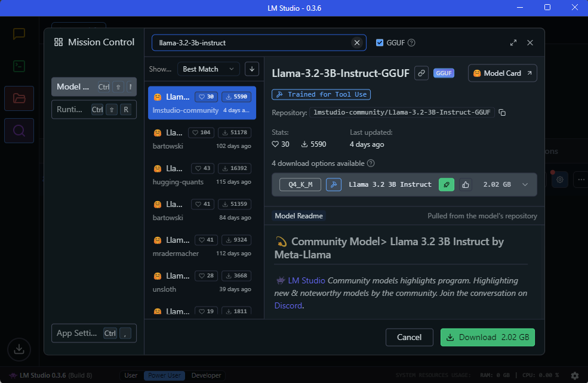Expand Mission Control to full screen

click(513, 43)
